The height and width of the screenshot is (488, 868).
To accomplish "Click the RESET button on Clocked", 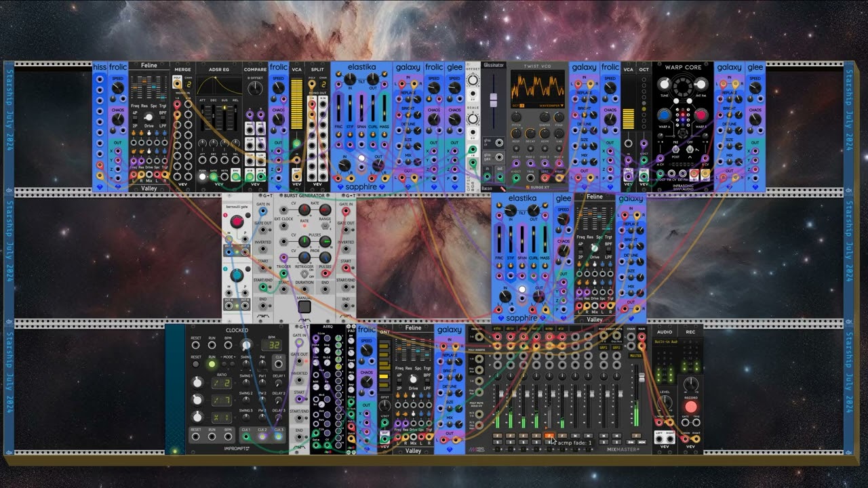I will (x=196, y=364).
